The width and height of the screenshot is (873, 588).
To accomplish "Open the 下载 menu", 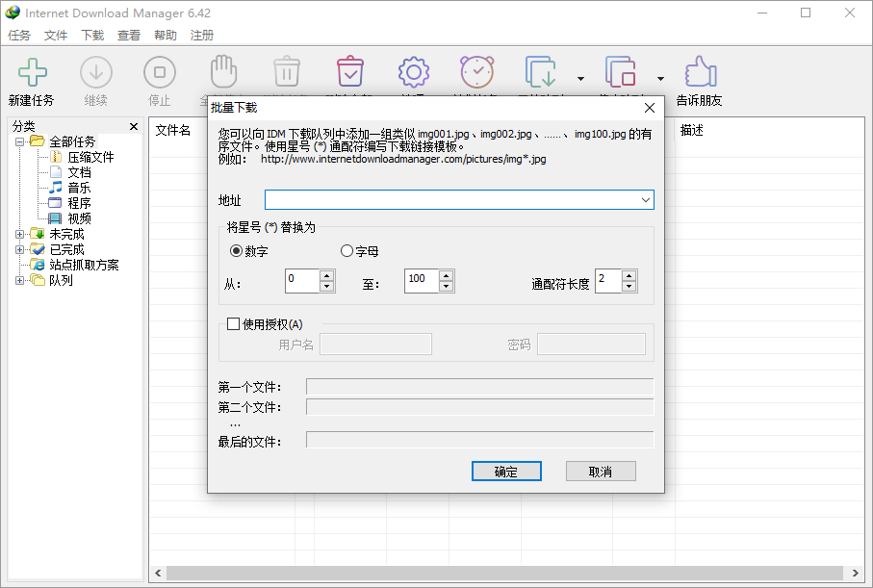I will pos(91,34).
